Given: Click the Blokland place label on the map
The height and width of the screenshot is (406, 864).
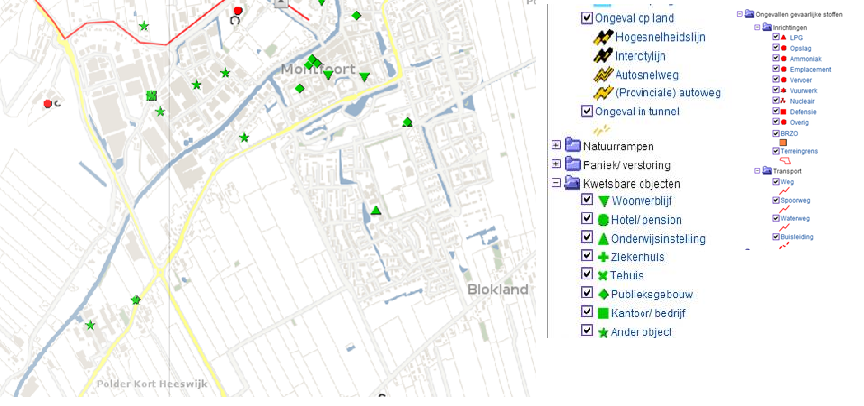Looking at the screenshot, I should [x=498, y=289].
